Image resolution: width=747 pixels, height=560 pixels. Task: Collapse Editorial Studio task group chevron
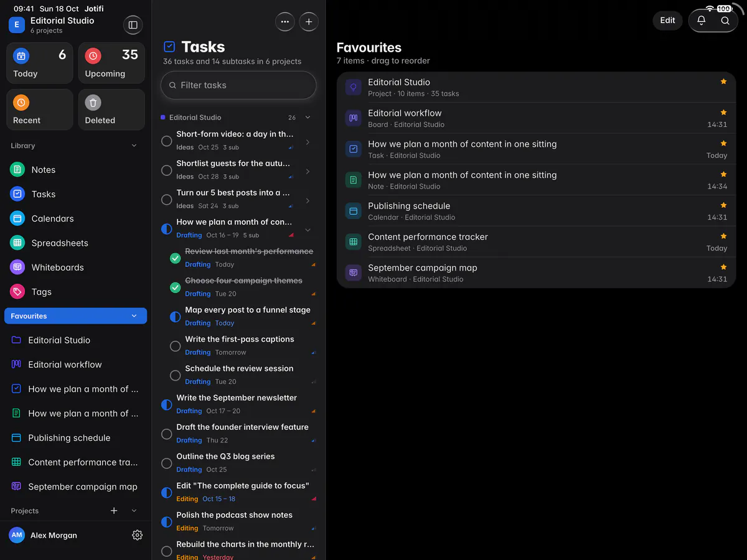point(308,117)
